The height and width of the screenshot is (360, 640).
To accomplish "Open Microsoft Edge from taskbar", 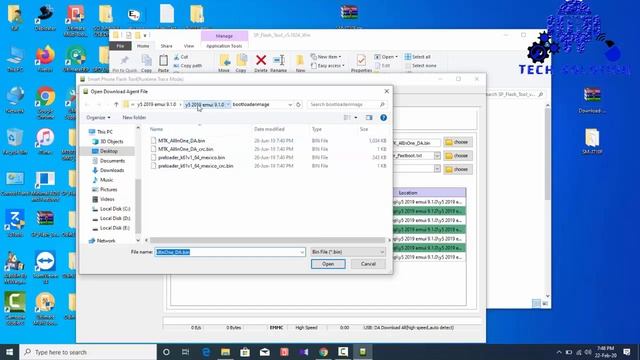I will coord(206,352).
